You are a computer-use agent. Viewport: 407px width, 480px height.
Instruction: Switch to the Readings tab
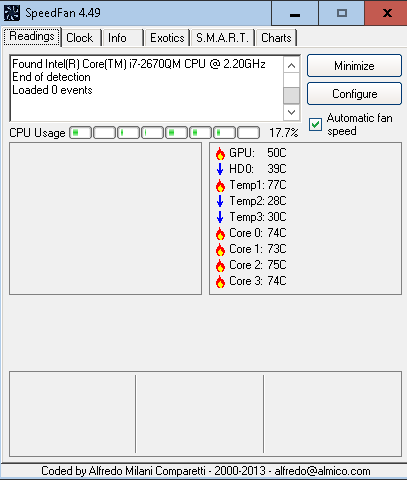click(32, 36)
